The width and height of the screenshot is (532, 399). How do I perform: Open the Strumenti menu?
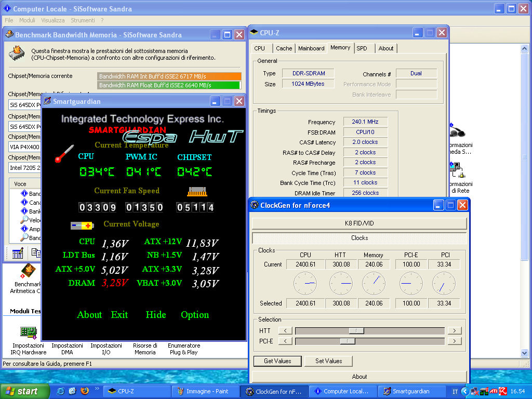83,20
